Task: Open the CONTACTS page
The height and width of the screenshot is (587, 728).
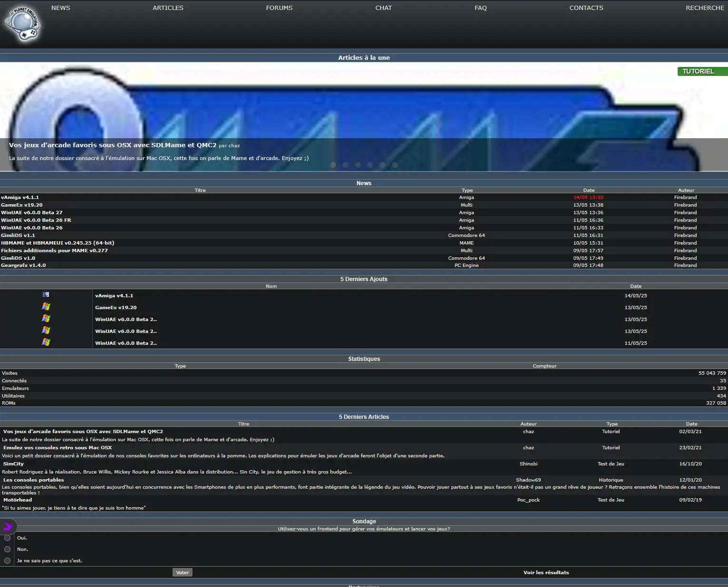Action: (586, 8)
